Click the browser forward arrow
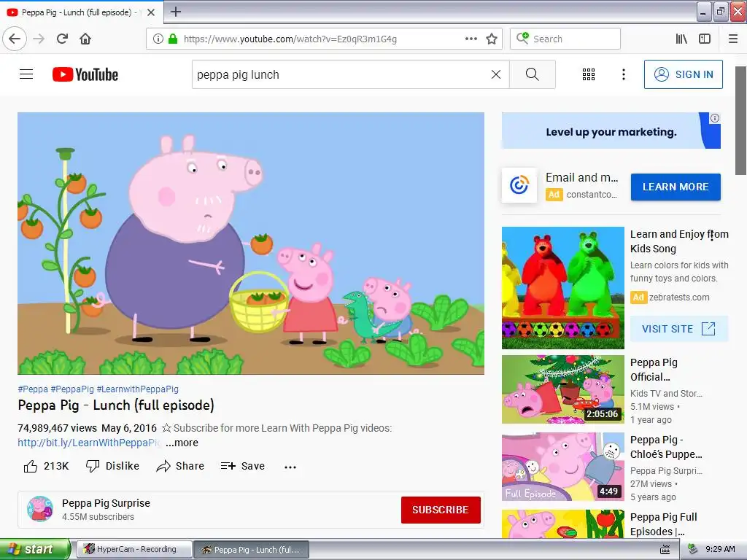 [39, 39]
